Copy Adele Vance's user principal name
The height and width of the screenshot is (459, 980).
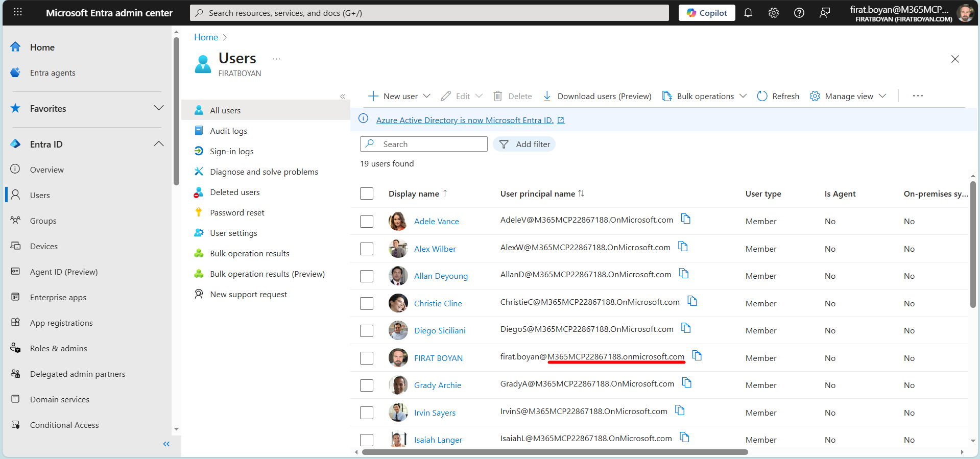click(686, 219)
